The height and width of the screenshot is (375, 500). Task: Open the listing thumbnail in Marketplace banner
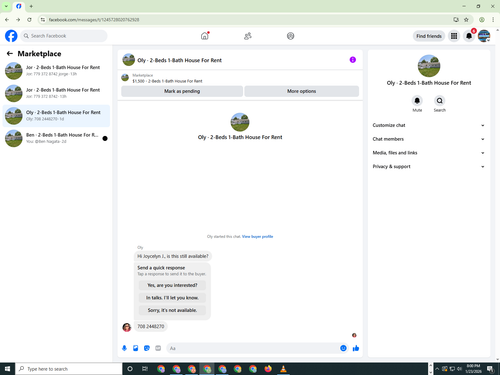[125, 78]
